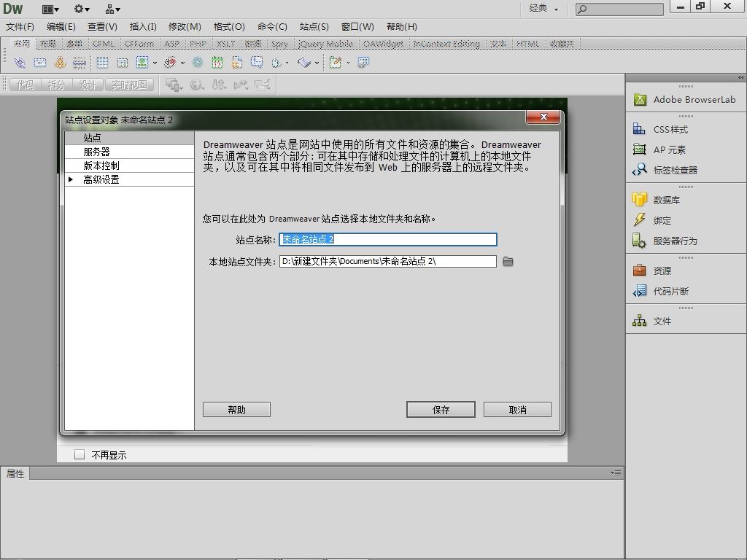Insert a Div Tag icon

[x=123, y=62]
